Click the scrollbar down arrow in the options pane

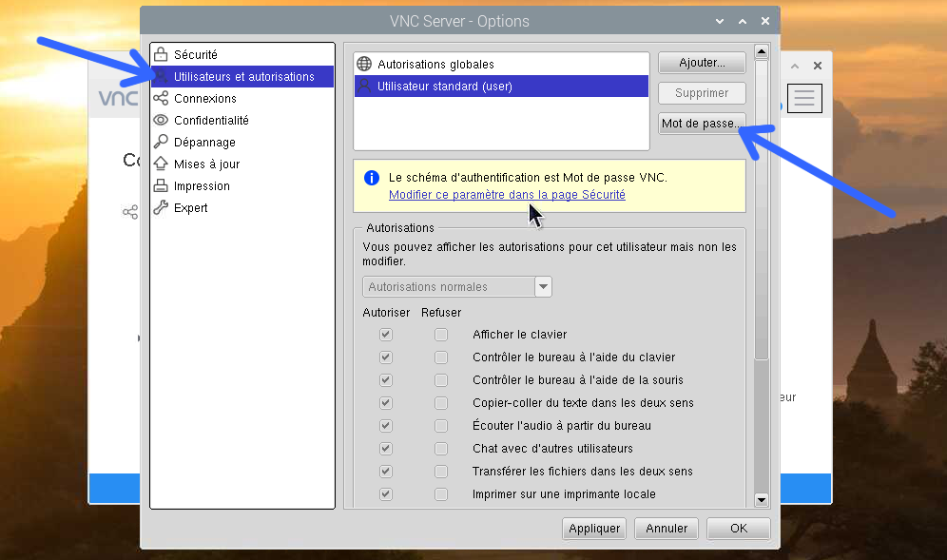coord(762,499)
